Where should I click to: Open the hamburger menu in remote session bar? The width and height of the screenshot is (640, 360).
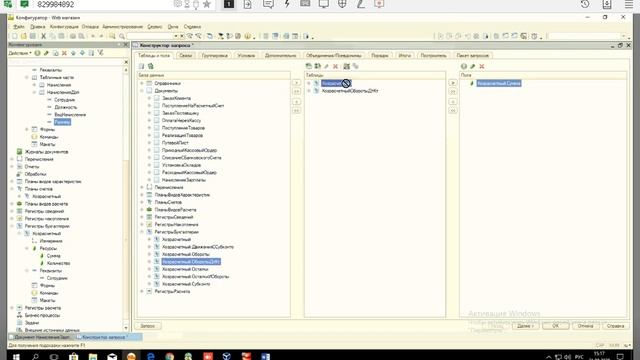(629, 4)
